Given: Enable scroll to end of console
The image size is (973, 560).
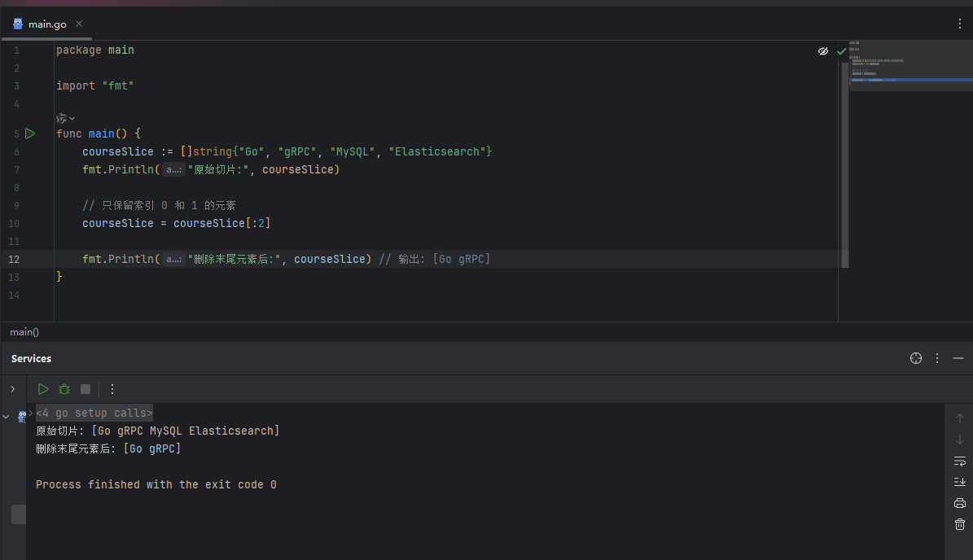Looking at the screenshot, I should click(x=959, y=482).
